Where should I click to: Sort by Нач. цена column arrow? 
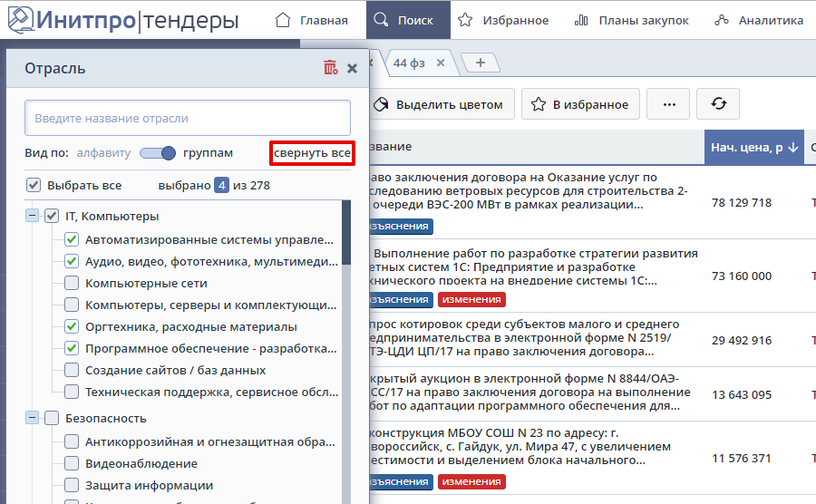pos(792,147)
